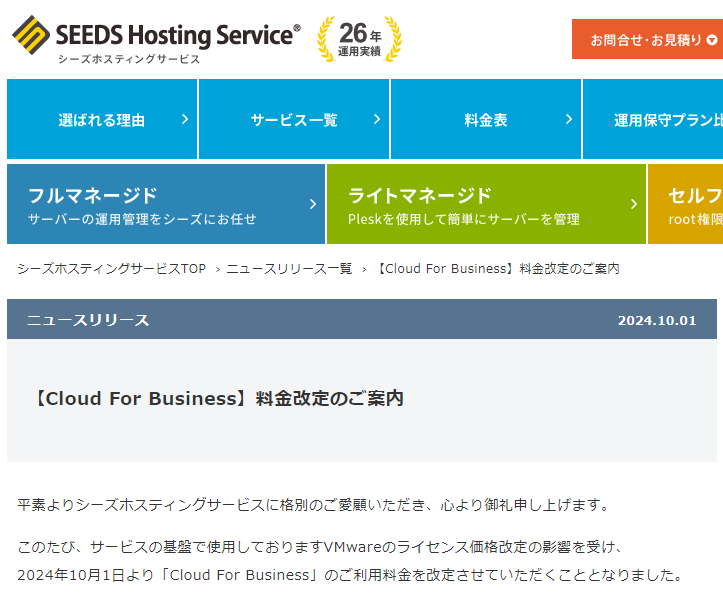Click the chevron on the フルマネージド banner

point(313,204)
